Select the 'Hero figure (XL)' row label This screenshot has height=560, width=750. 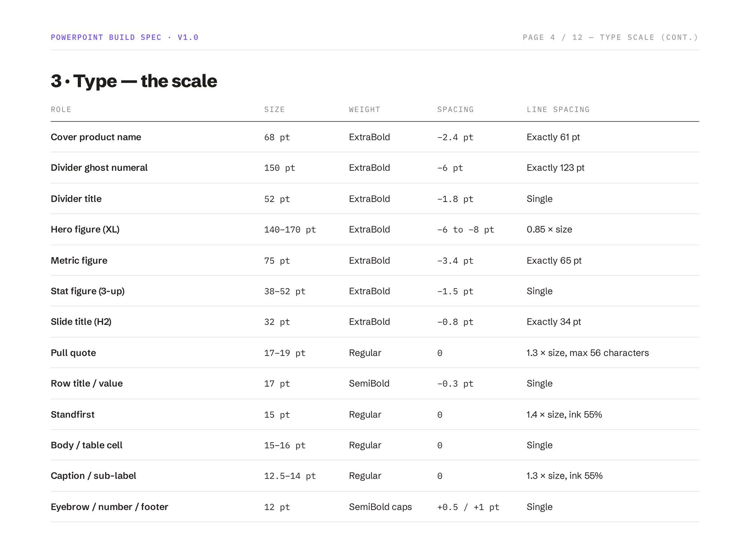tap(85, 230)
